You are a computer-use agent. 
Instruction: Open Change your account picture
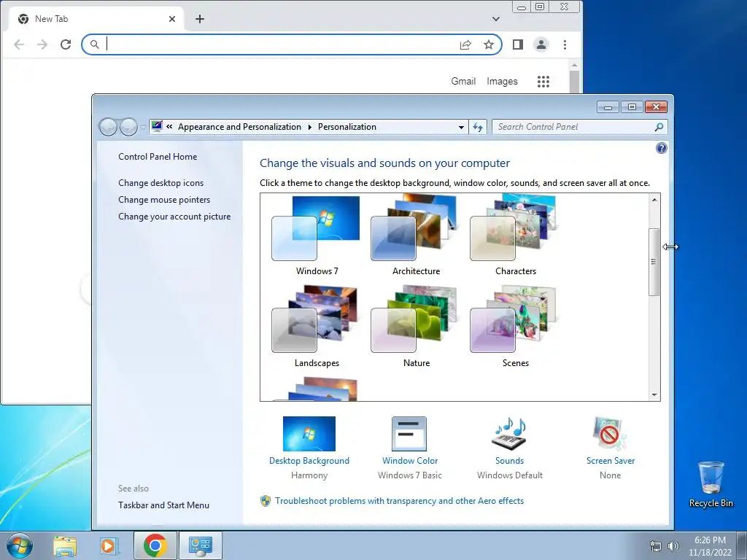coord(174,216)
